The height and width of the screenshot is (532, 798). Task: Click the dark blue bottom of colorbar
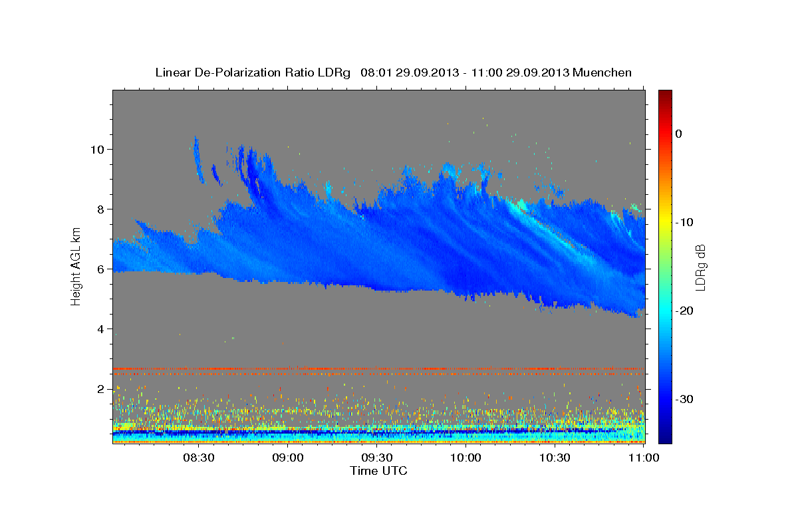(x=665, y=436)
